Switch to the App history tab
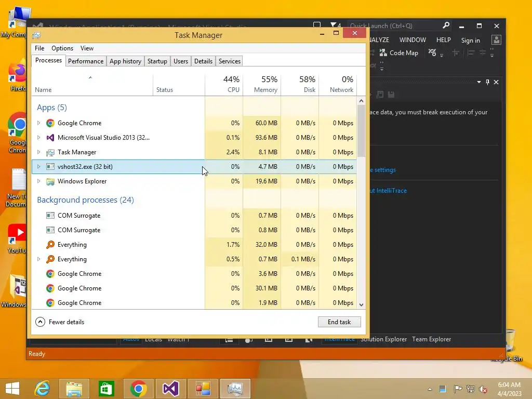The width and height of the screenshot is (532, 399). [125, 61]
